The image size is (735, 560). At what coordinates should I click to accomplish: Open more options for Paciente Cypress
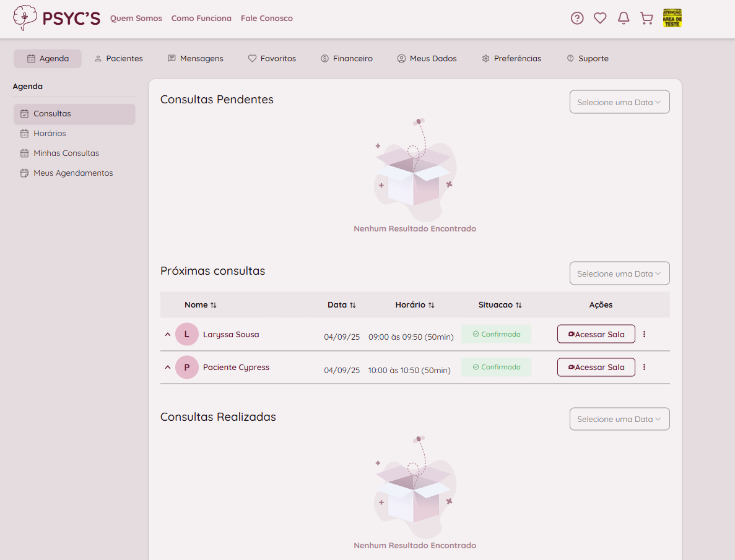[644, 367]
